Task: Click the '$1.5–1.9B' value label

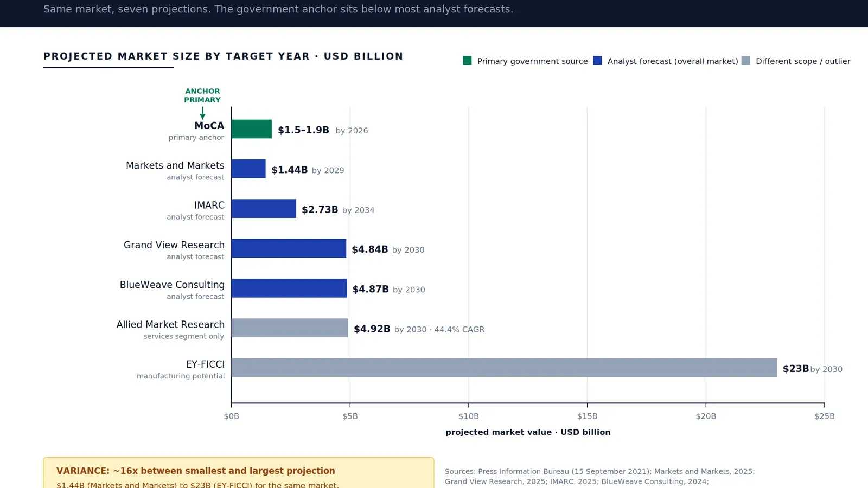Action: pos(304,130)
